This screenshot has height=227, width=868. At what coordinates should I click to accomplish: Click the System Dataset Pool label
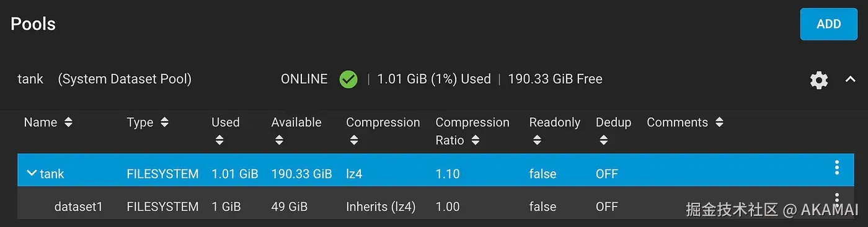tap(125, 79)
